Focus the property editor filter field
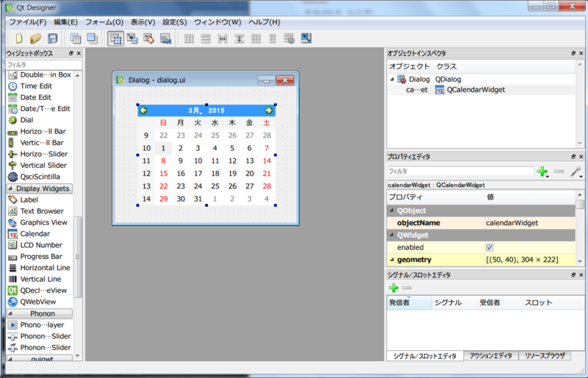Viewport: 588px width, 378px height. (x=460, y=171)
